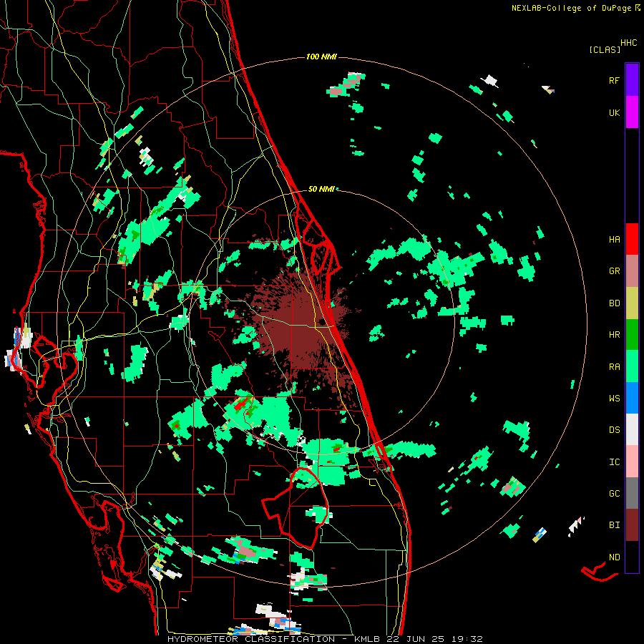Click the HA legend label

click(x=614, y=239)
